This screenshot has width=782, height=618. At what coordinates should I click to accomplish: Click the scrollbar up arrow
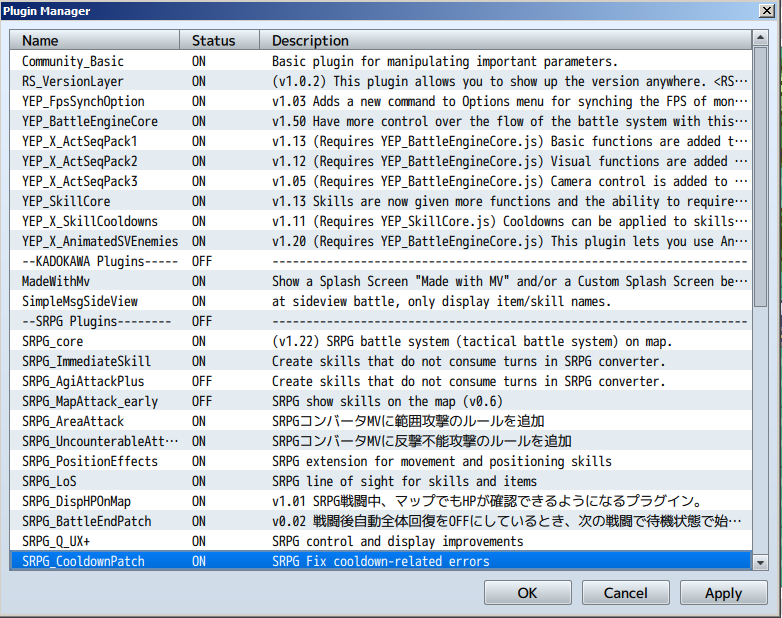[x=760, y=37]
